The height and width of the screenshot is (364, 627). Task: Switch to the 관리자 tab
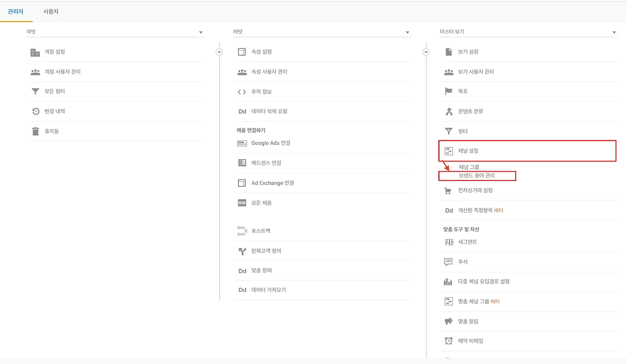tap(16, 11)
